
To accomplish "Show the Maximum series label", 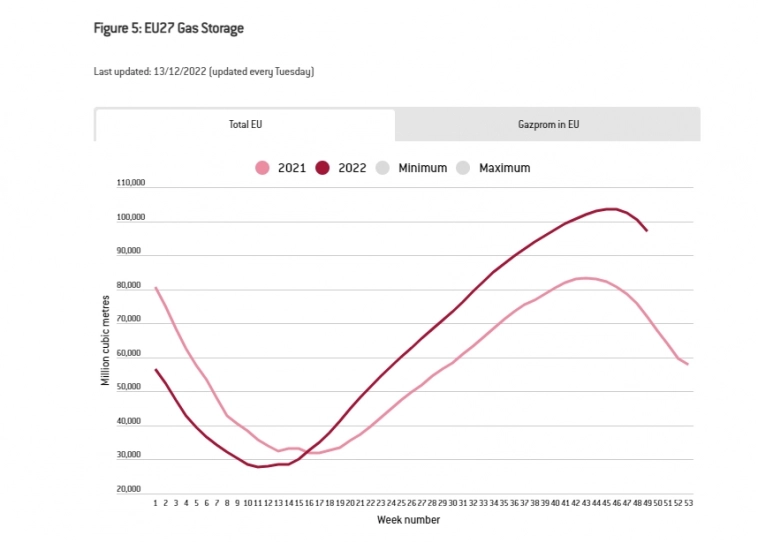I will pyautogui.click(x=504, y=168).
